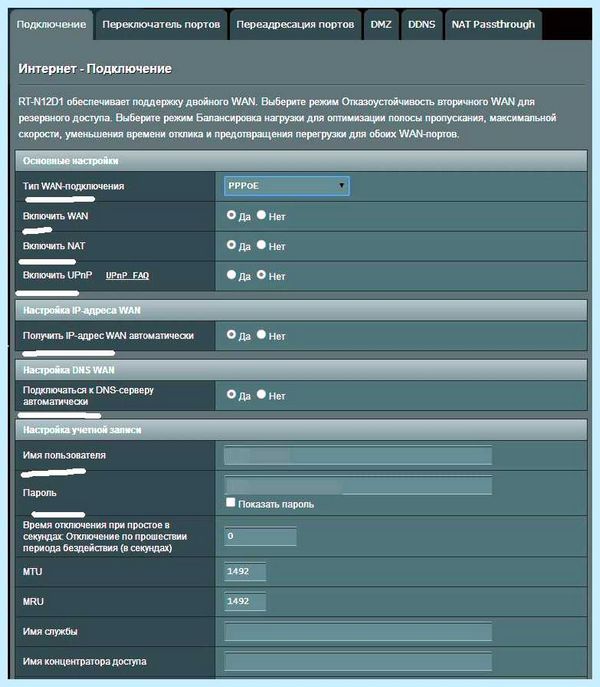Select Да for Включить NAT
The width and height of the screenshot is (600, 687).
click(x=231, y=245)
